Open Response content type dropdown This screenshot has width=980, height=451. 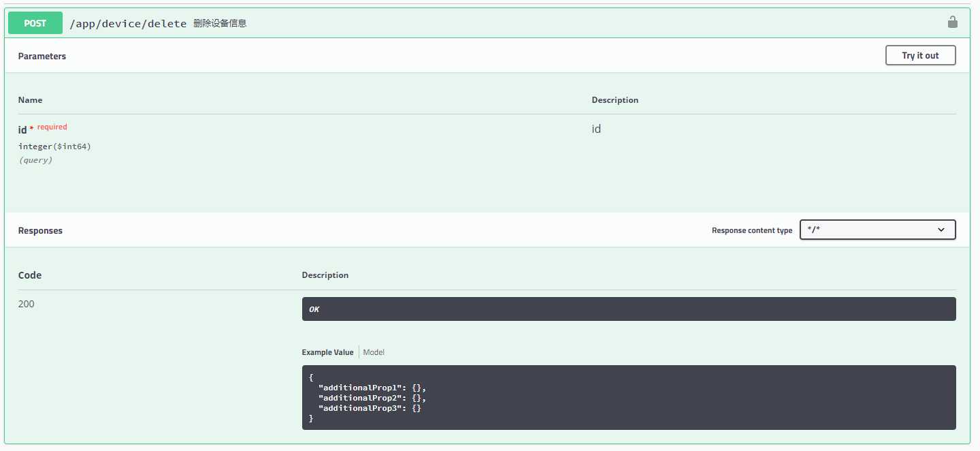tap(877, 230)
